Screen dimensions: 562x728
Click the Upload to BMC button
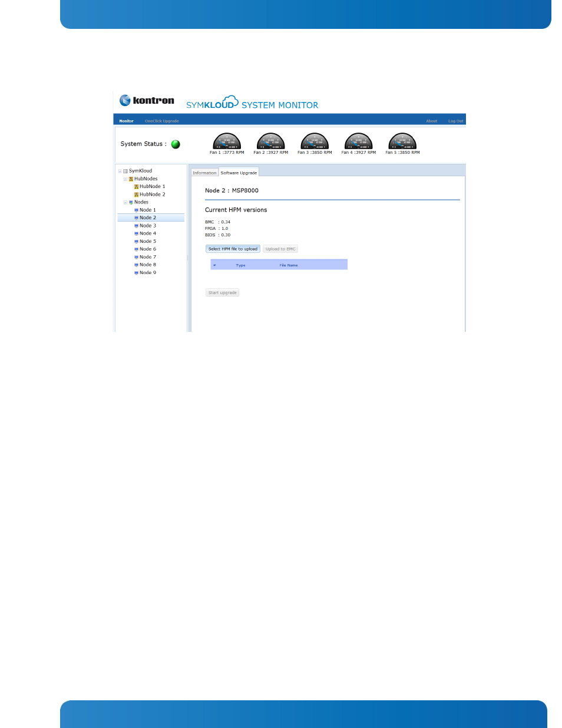pos(280,249)
